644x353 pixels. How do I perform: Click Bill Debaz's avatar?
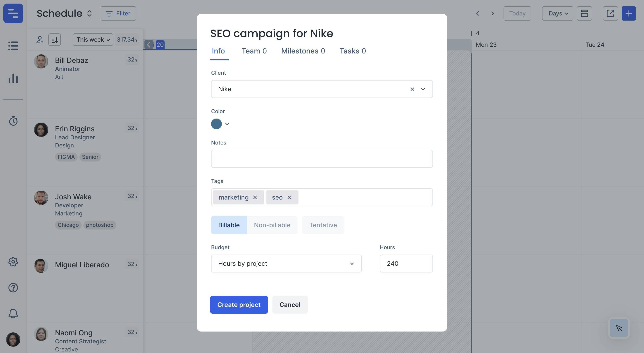click(x=41, y=61)
